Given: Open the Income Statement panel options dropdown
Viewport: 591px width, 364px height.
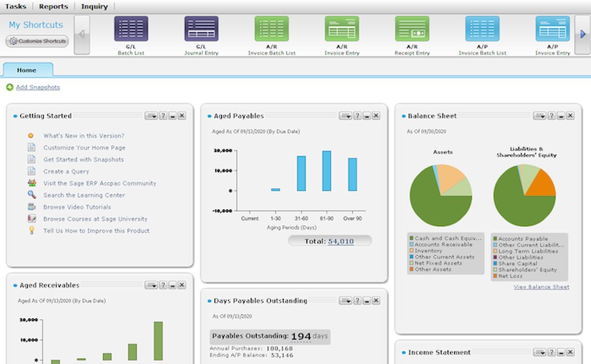Looking at the screenshot, I should tap(540, 352).
